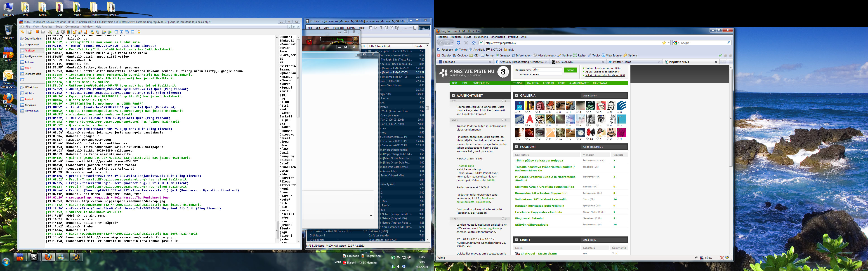Click foobar2000 volume slider handle
The width and height of the screenshot is (868, 271).
click(x=415, y=28)
